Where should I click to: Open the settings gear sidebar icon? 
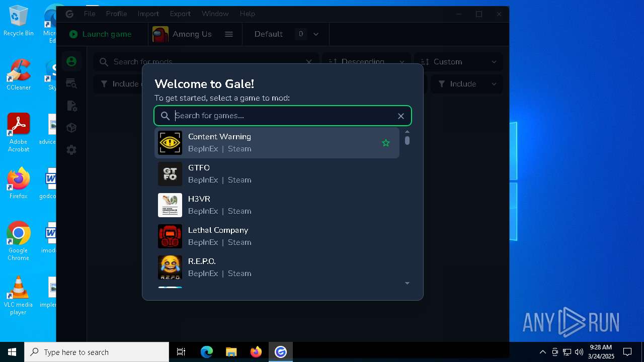point(71,150)
